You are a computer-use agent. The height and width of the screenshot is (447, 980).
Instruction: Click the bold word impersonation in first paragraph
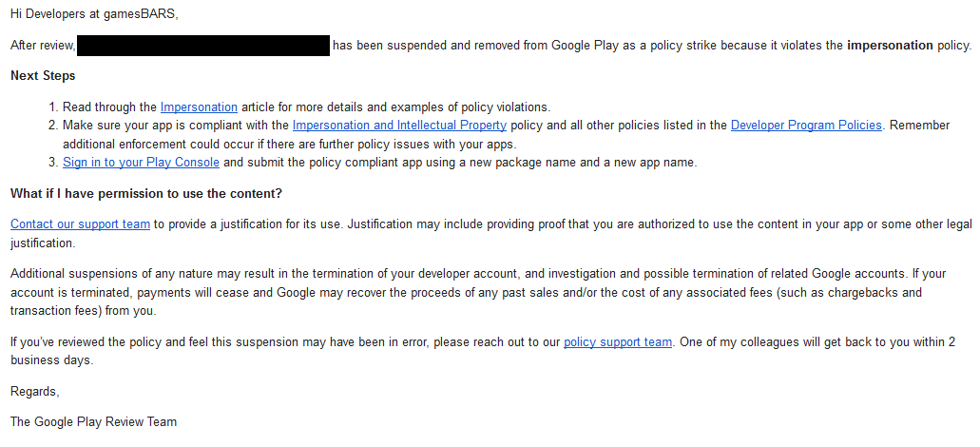pos(890,46)
